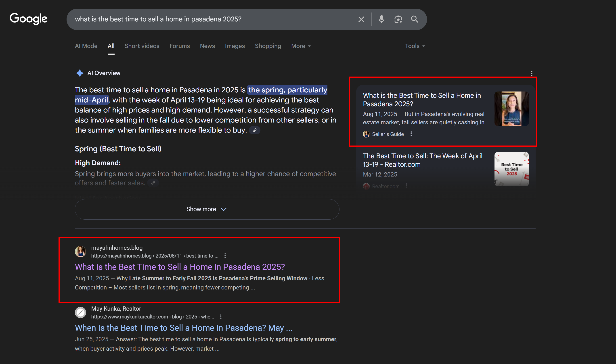The image size is (616, 364).
Task: Click the Google logo
Action: coord(28,19)
